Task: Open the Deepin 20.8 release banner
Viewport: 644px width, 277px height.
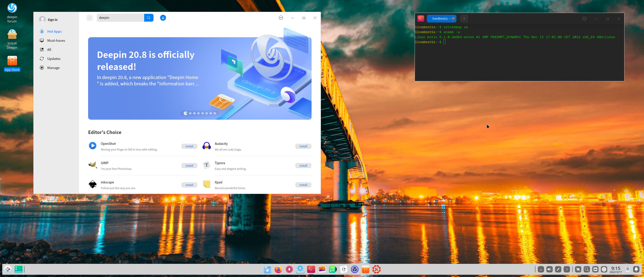Action: click(x=200, y=78)
